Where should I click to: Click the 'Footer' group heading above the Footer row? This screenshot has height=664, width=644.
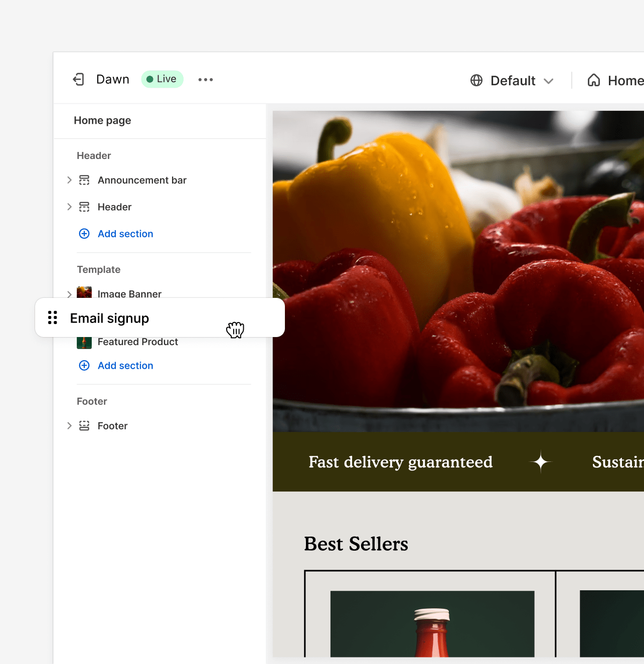pyautogui.click(x=92, y=401)
